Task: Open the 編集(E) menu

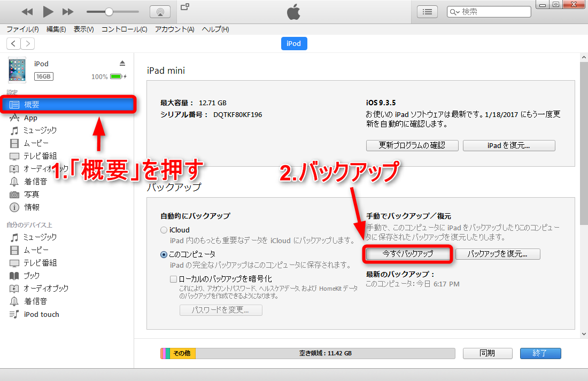Action: [x=56, y=29]
